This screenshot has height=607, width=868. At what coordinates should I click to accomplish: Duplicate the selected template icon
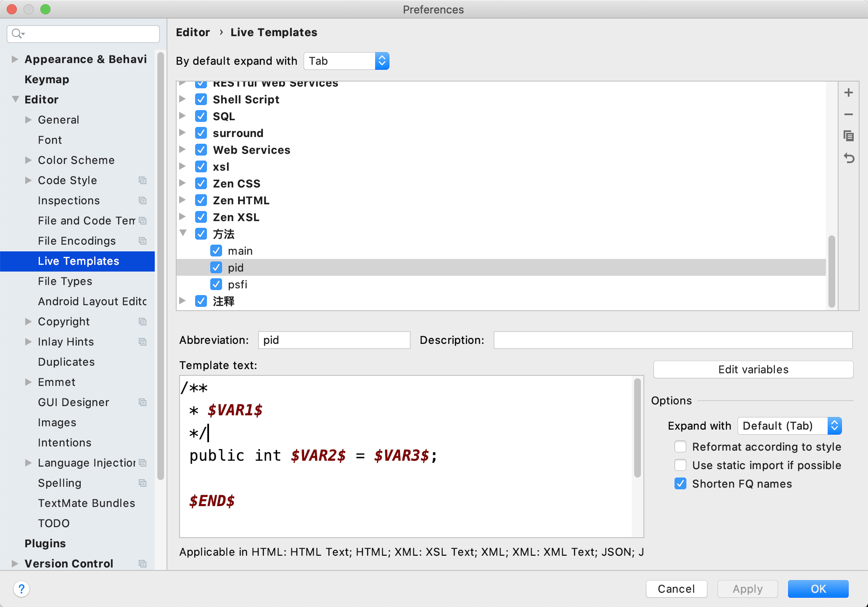(849, 136)
